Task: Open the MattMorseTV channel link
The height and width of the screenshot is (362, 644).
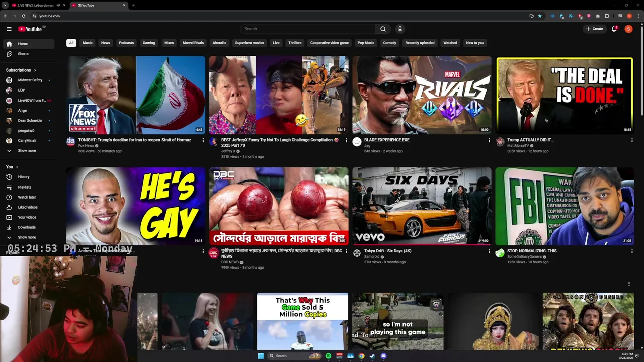Action: (518, 146)
